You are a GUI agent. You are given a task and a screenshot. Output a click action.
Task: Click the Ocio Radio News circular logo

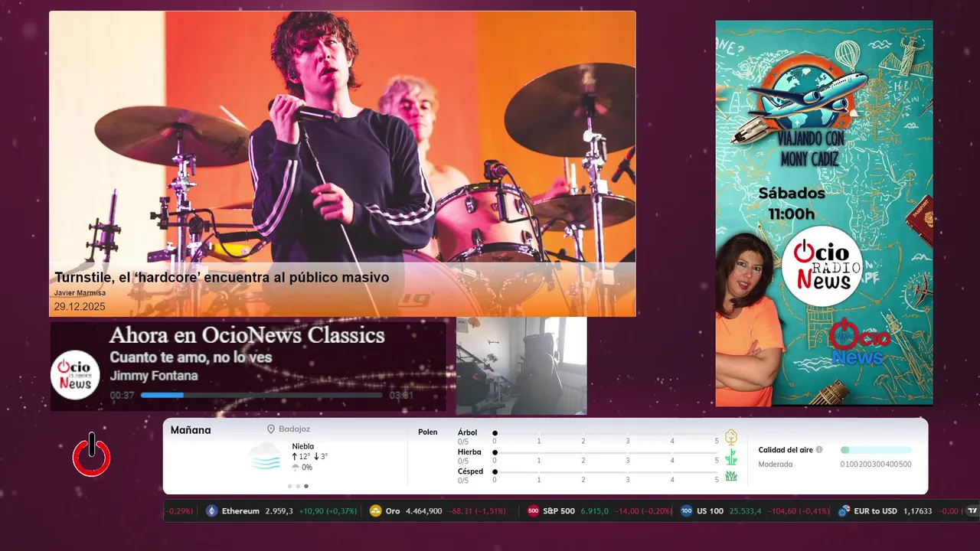822,266
